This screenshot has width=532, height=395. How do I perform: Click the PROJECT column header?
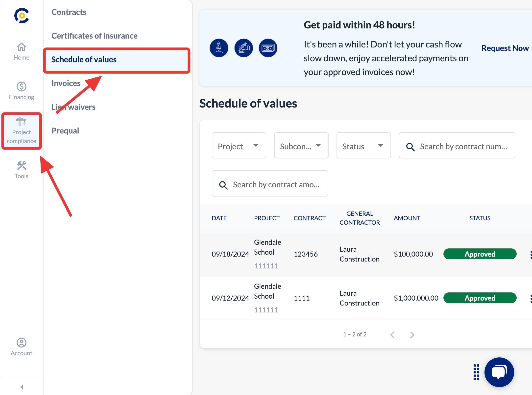tap(267, 218)
